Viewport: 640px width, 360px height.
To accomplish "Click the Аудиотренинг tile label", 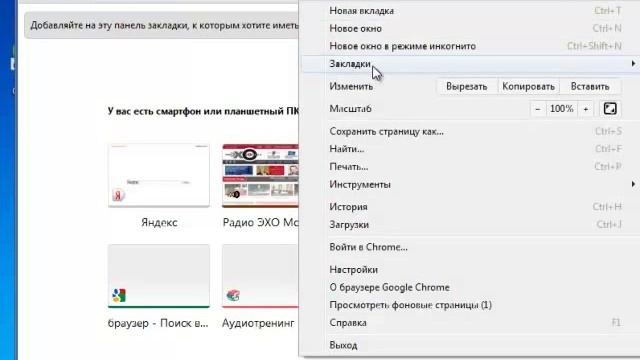I will click(x=258, y=323).
